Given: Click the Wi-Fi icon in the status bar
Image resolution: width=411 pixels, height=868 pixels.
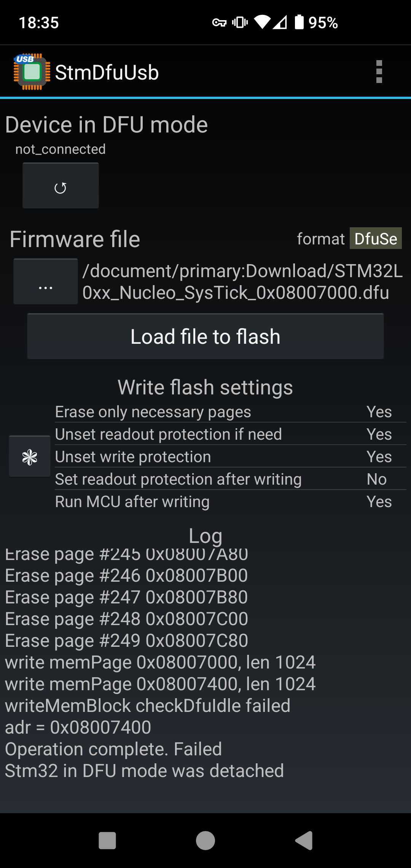Looking at the screenshot, I should click(x=263, y=23).
